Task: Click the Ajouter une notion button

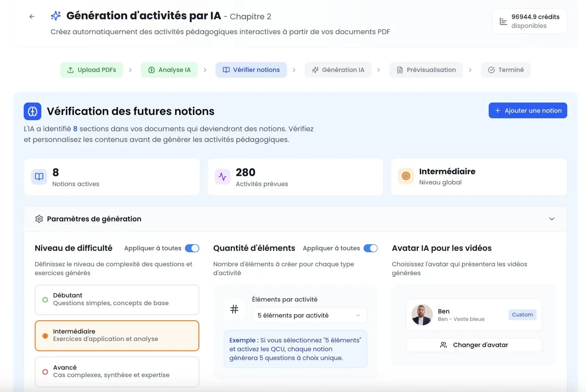Action: [528, 111]
